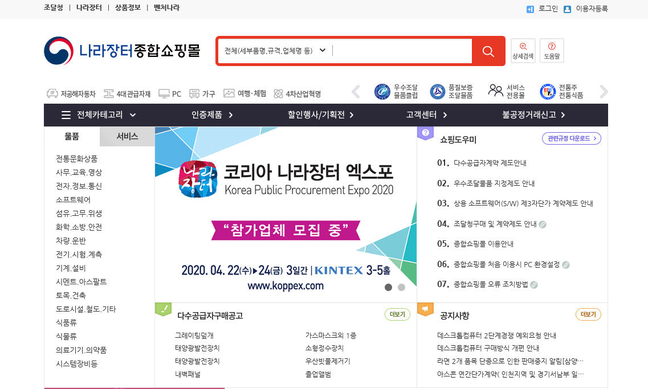Click attachment icon next to 종합쇼핑몰 오류 조치방법

pyautogui.click(x=534, y=285)
